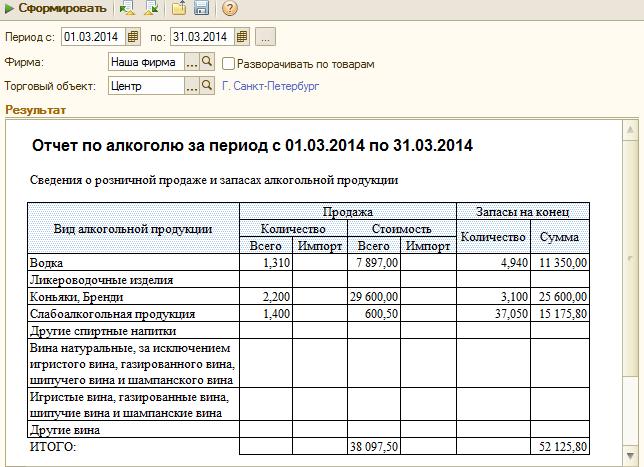The height and width of the screenshot is (467, 644).
Task: Toggle Разворачивать по товарам checkbox
Action: pos(228,64)
